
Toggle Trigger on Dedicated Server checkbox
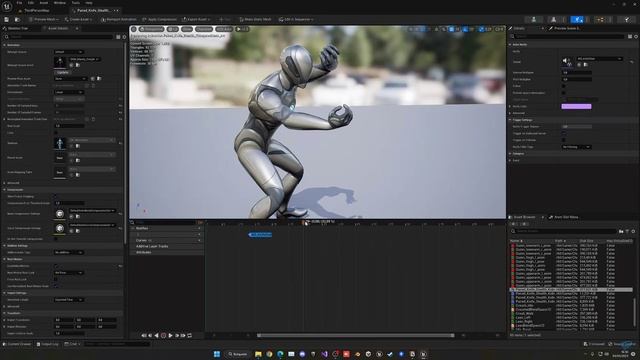(x=564, y=133)
